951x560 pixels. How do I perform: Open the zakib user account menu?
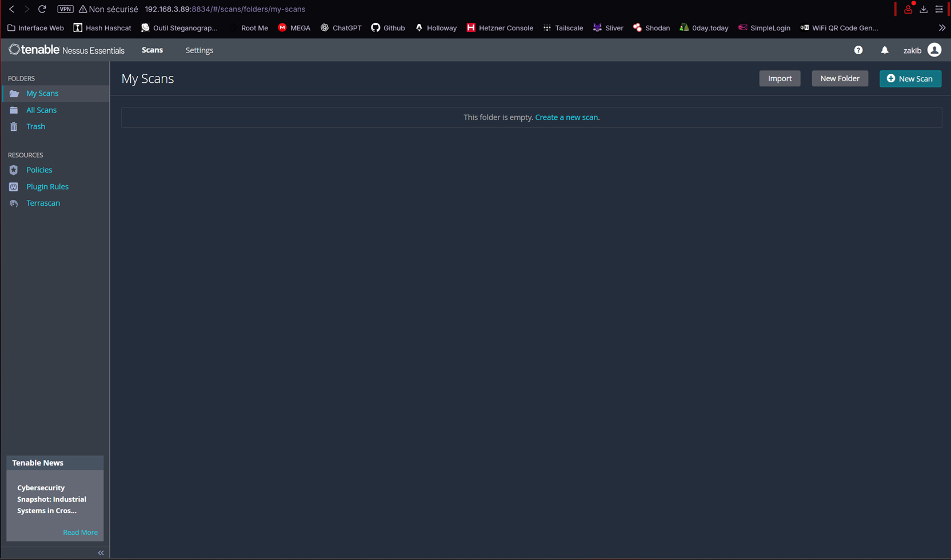[x=921, y=50]
